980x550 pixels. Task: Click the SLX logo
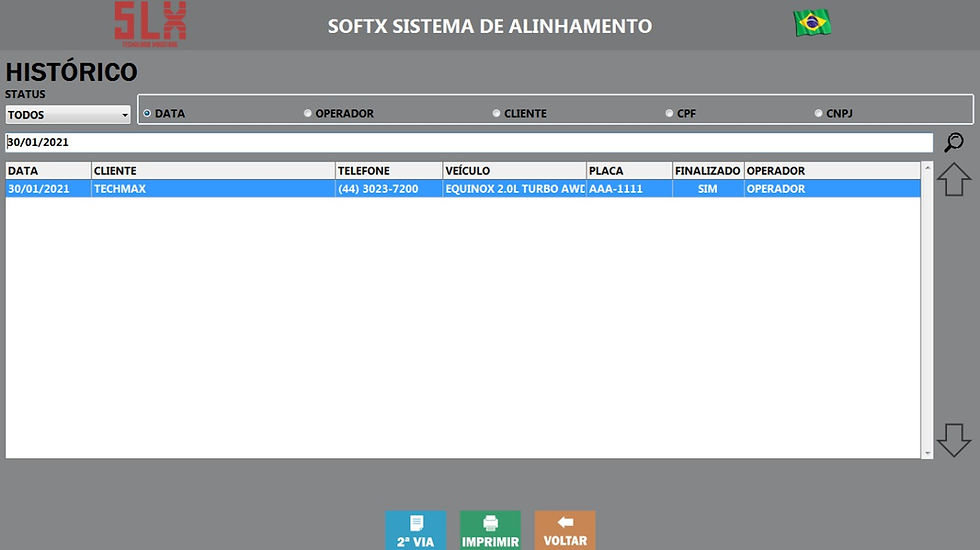pos(150,24)
